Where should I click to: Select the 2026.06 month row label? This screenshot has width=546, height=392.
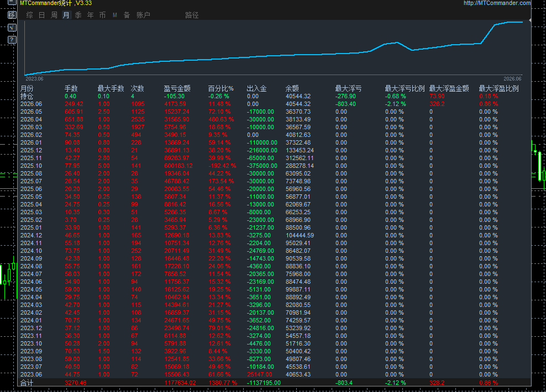(31, 104)
